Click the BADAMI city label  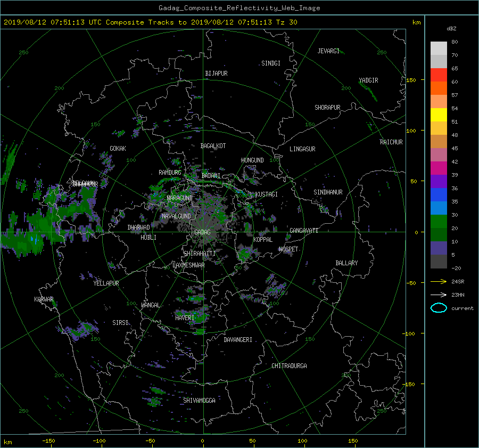click(211, 176)
